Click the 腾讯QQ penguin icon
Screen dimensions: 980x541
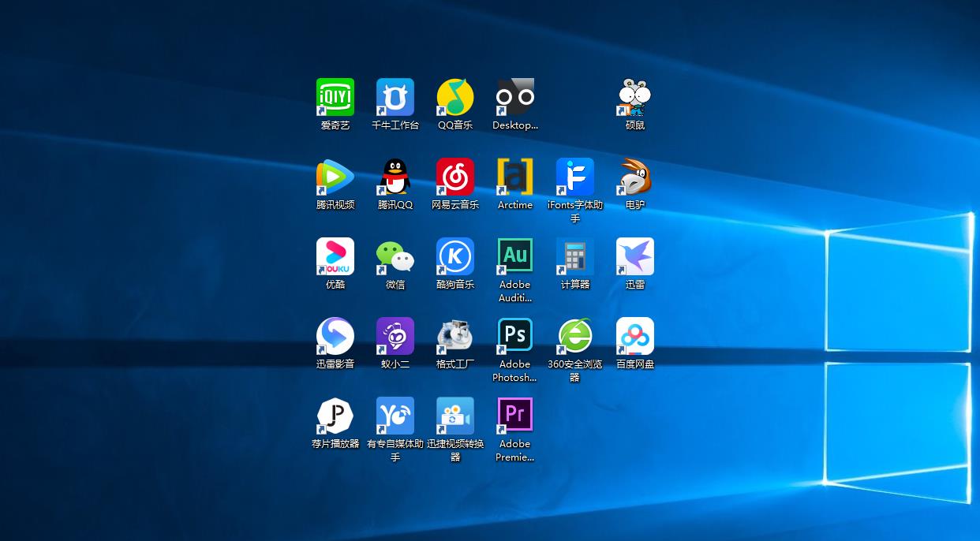(395, 177)
